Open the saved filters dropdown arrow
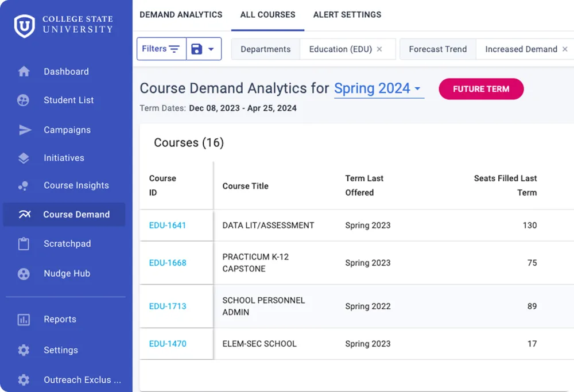Viewport: 574px width, 392px height. tap(211, 49)
